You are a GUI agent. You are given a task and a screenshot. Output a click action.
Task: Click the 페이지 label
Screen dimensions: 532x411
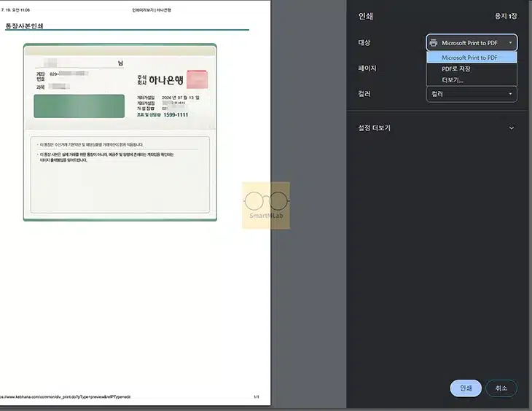pos(367,68)
